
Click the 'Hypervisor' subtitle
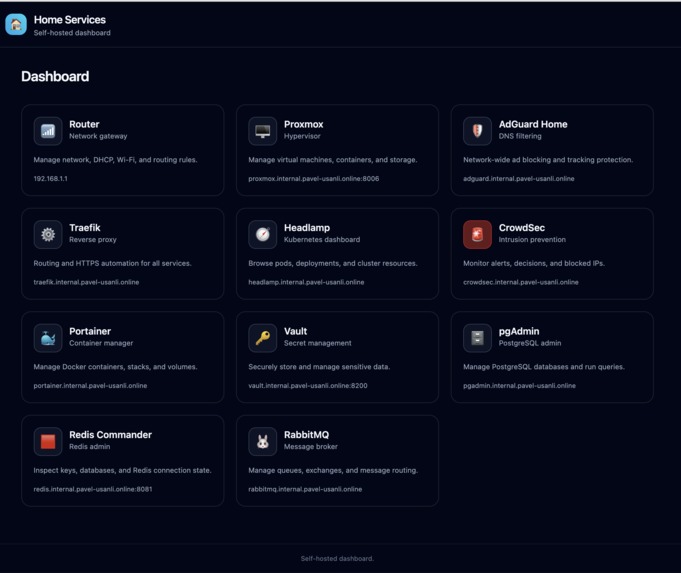click(x=302, y=136)
